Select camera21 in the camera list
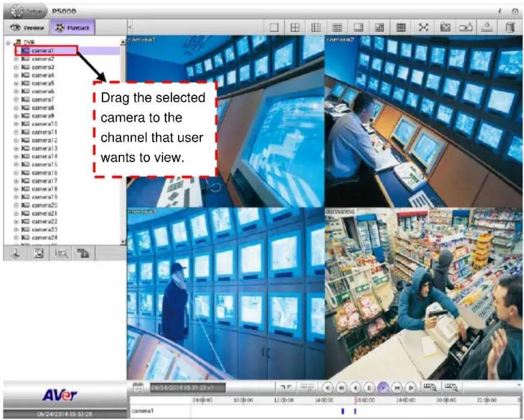Image resolution: width=524 pixels, height=420 pixels. click(45, 213)
